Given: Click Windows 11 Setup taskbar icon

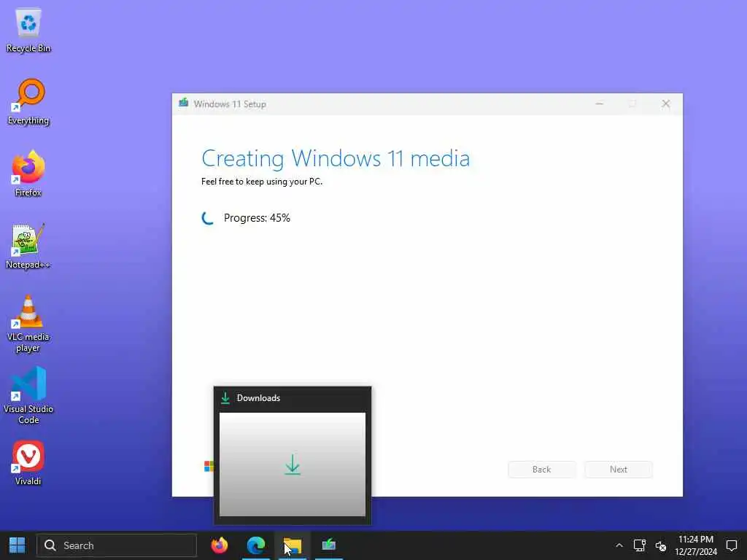Looking at the screenshot, I should tap(329, 545).
